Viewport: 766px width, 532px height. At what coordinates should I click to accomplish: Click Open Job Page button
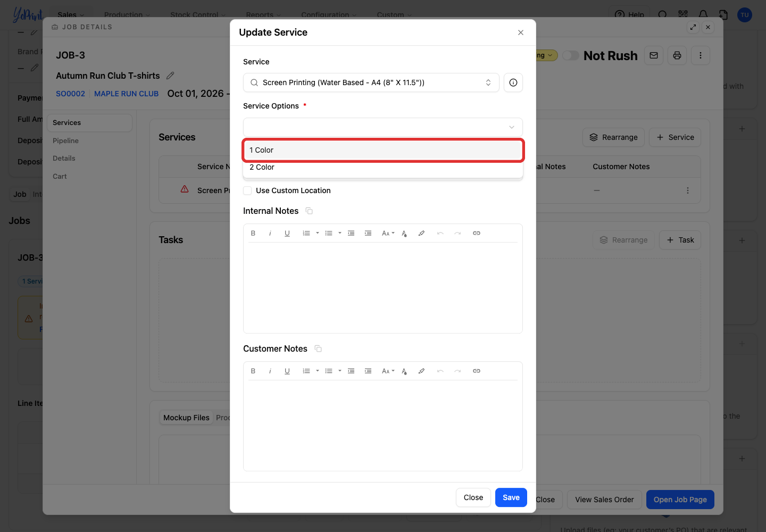[x=680, y=500]
